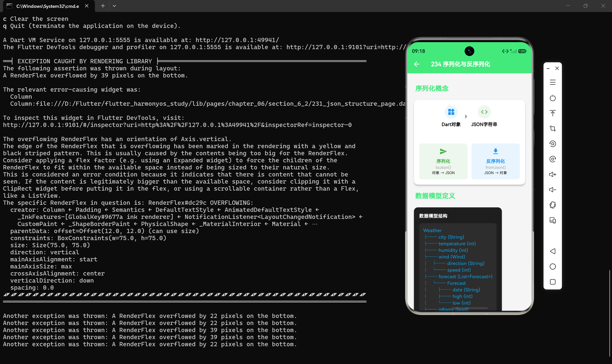This screenshot has width=612, height=364.
Task: Select the Weather root node text
Action: (432, 230)
